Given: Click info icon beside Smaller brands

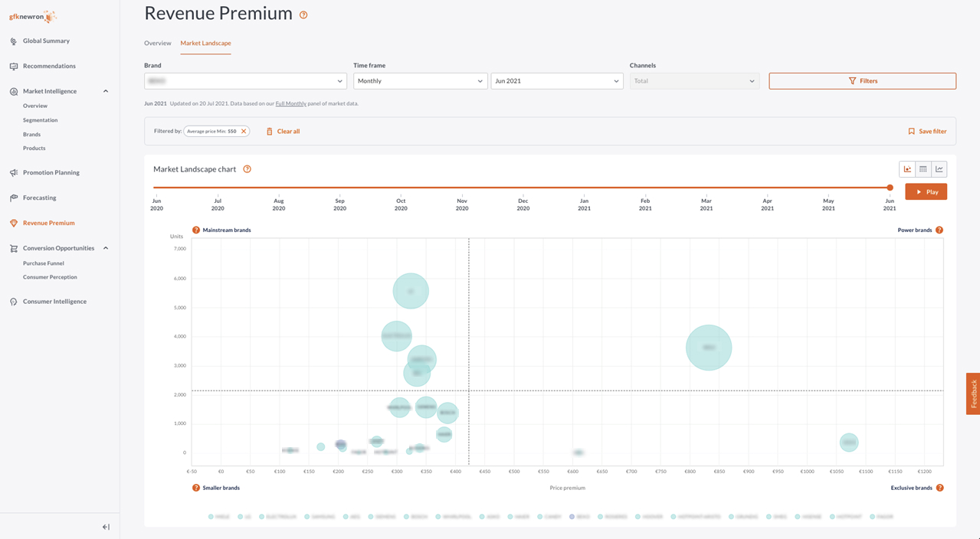Looking at the screenshot, I should coord(196,488).
